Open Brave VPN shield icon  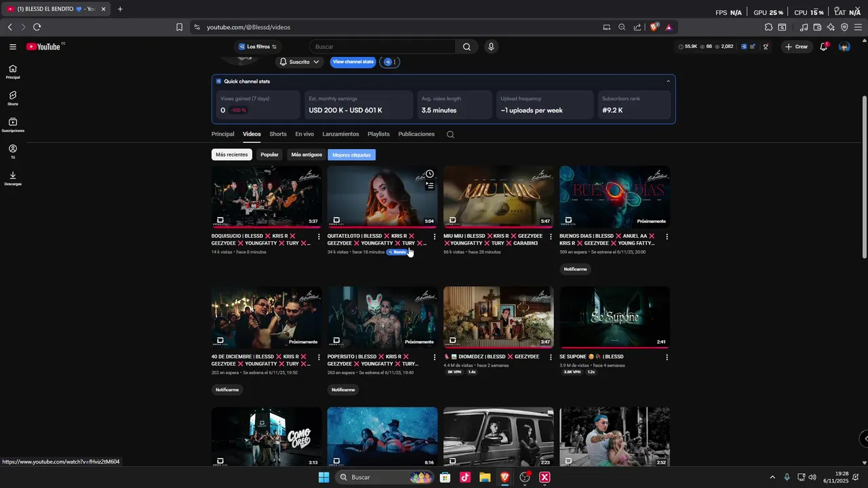(x=844, y=27)
